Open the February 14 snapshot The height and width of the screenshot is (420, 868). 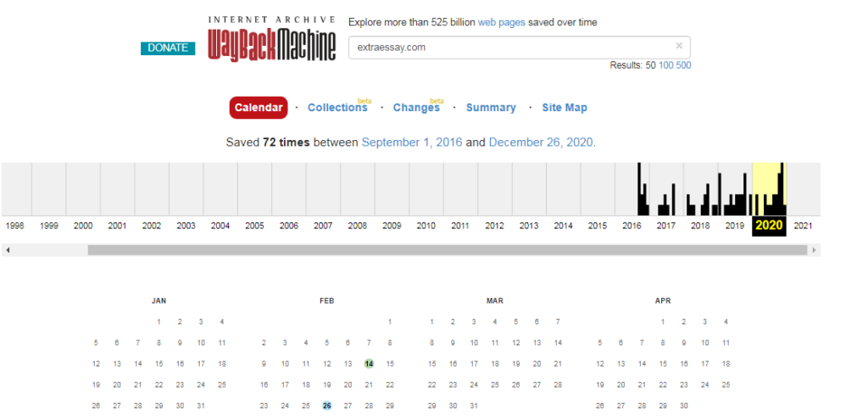coord(369,364)
